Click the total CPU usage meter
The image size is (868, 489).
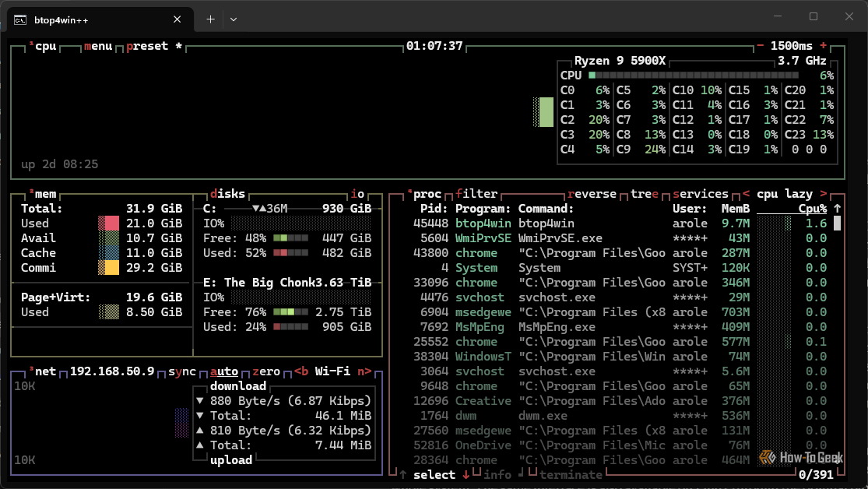coord(694,76)
